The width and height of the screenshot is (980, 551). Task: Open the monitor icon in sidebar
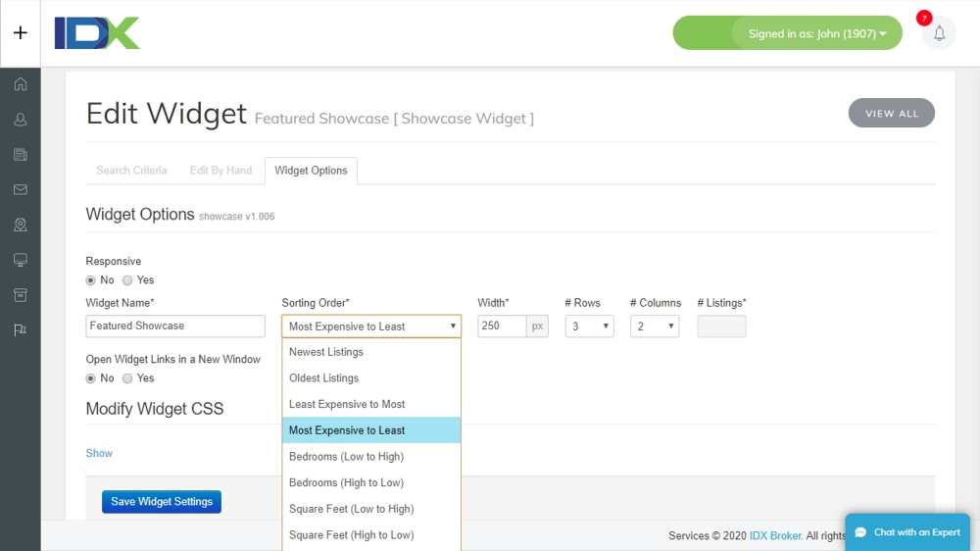tap(21, 260)
